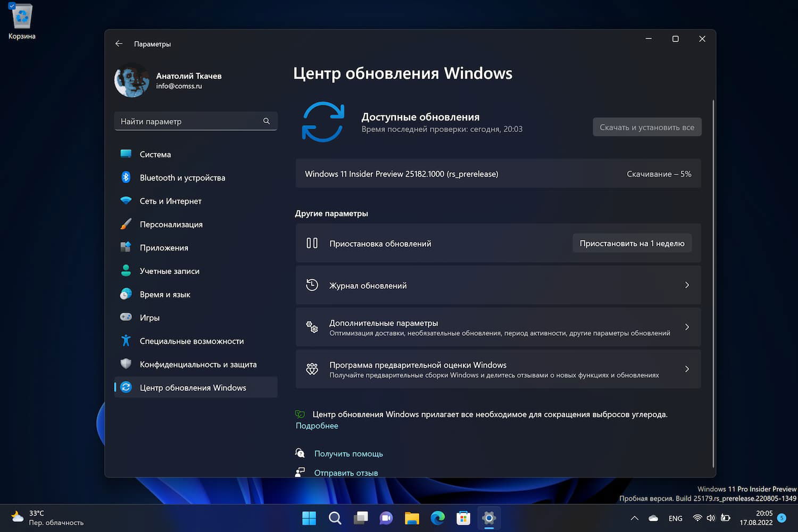
Task: Launch Microsoft Edge from the taskbar
Action: coord(438,518)
